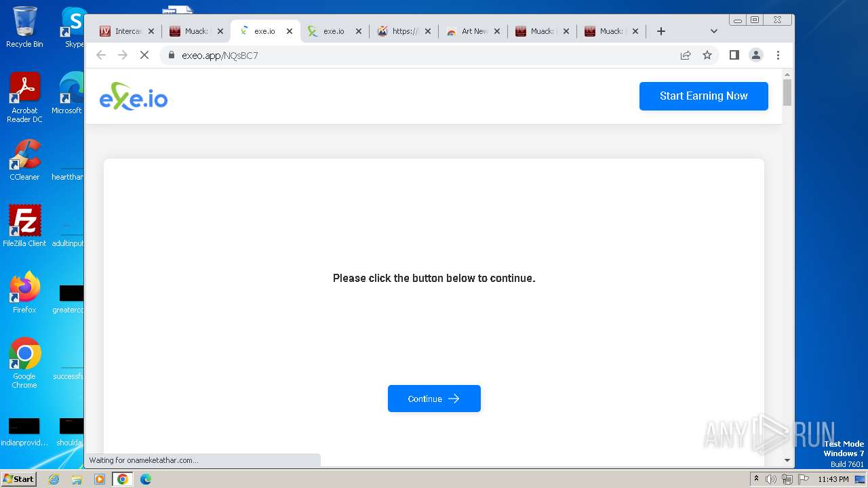Close the Art New tab
This screenshot has width=868, height=488.
[x=497, y=31]
